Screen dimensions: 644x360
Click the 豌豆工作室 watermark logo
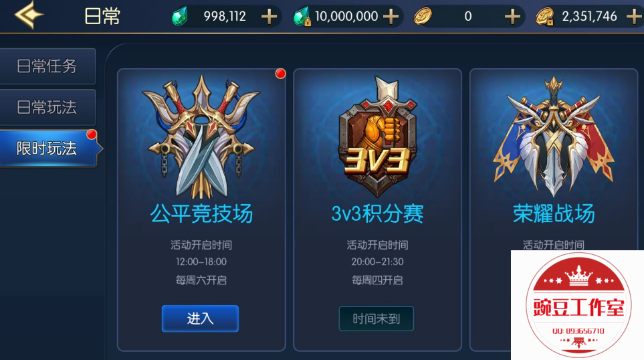point(578,304)
